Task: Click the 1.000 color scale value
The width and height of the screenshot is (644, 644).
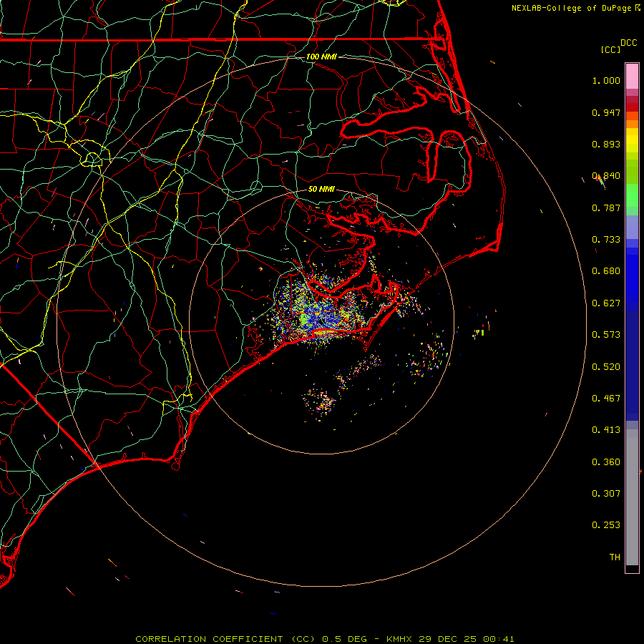Action: [606, 80]
